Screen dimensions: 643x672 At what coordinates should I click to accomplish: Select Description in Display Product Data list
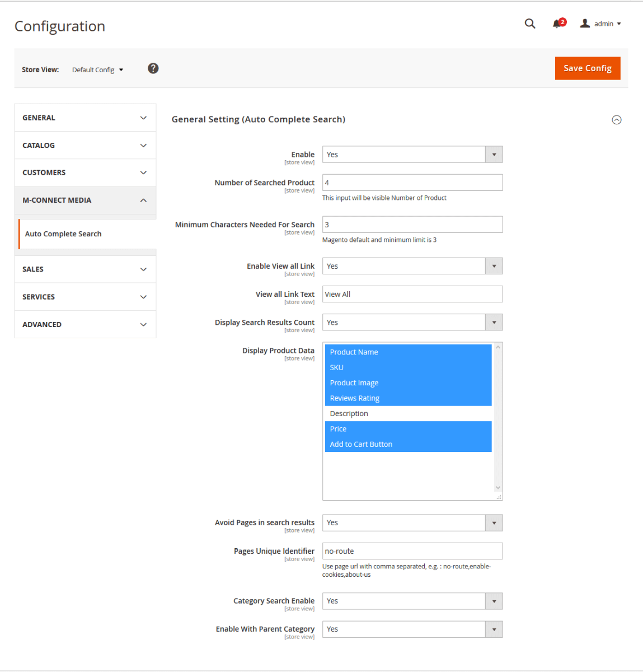coord(349,414)
